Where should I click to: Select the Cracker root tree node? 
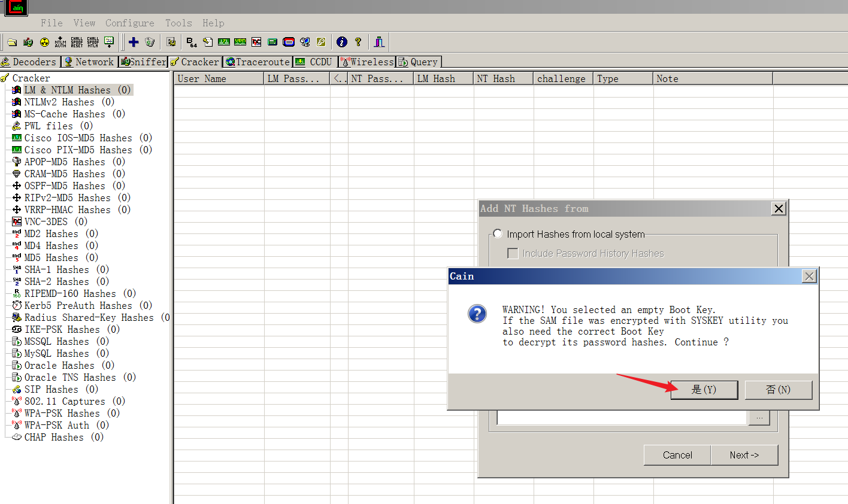(31, 78)
